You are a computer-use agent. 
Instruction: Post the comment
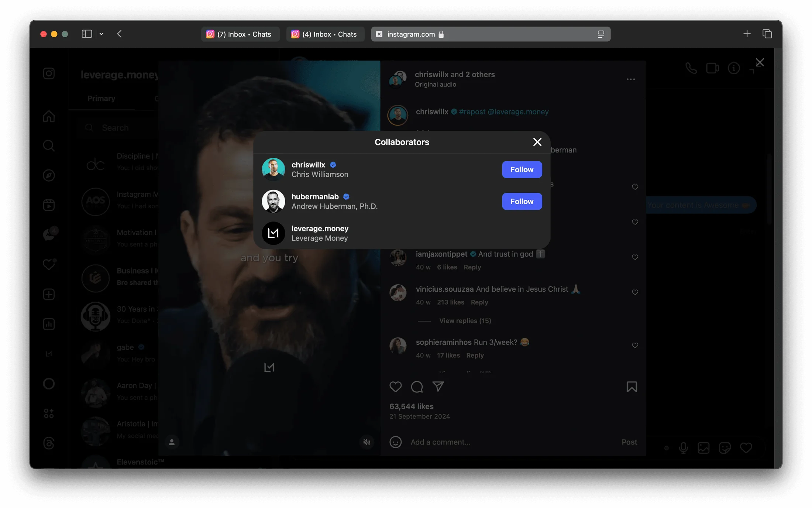(x=629, y=442)
